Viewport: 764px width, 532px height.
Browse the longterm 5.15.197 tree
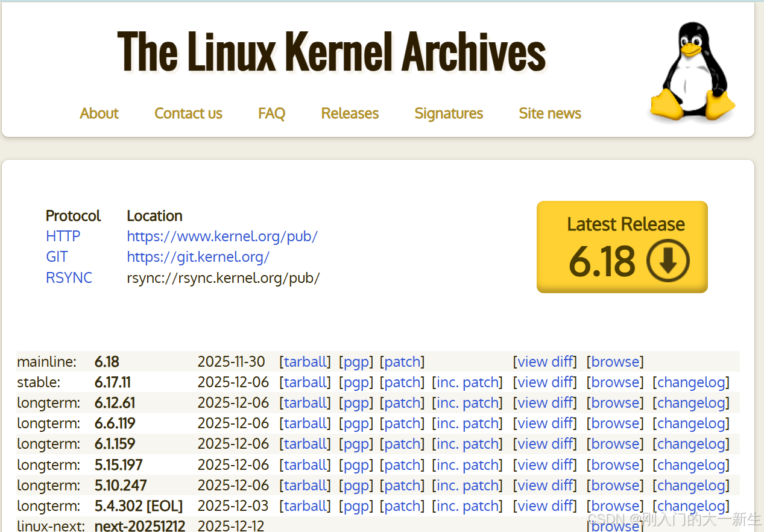point(615,465)
